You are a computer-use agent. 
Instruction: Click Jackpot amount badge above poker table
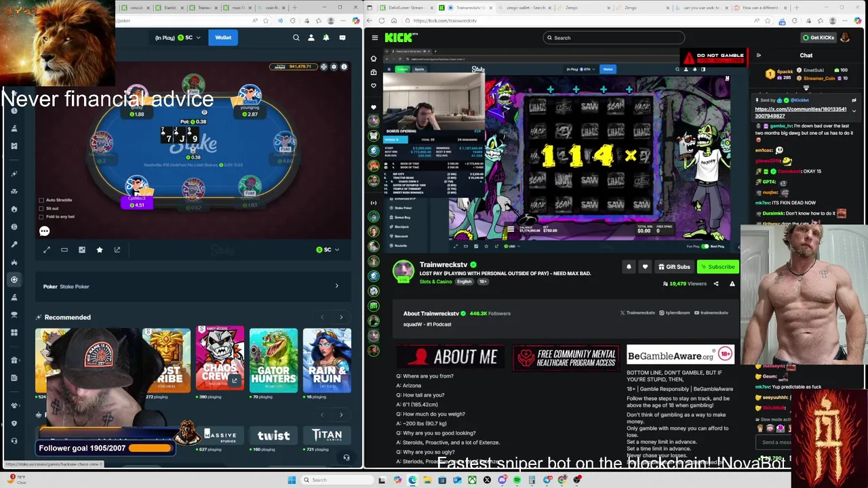click(x=294, y=66)
